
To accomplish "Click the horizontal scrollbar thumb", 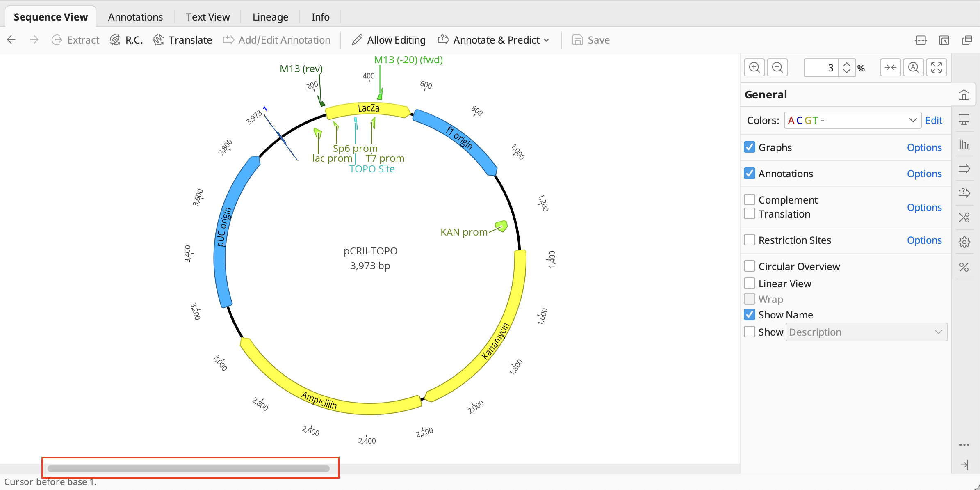I will (189, 468).
